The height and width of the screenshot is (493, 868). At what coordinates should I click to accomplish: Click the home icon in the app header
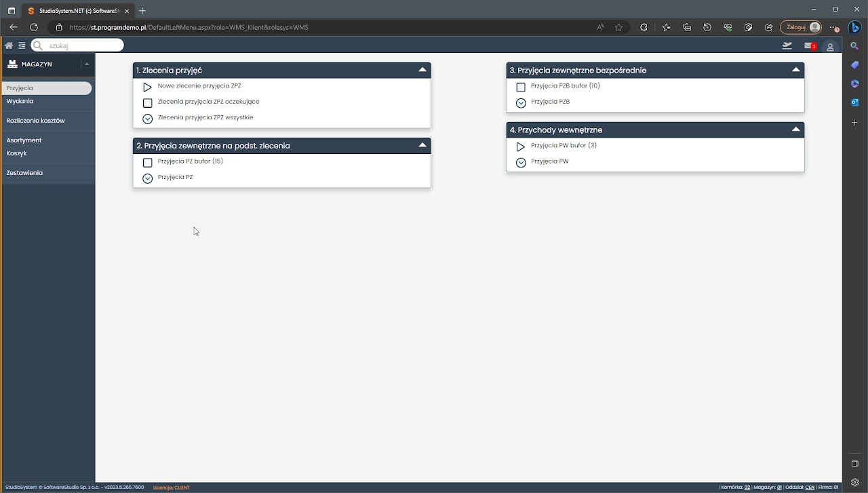click(9, 45)
